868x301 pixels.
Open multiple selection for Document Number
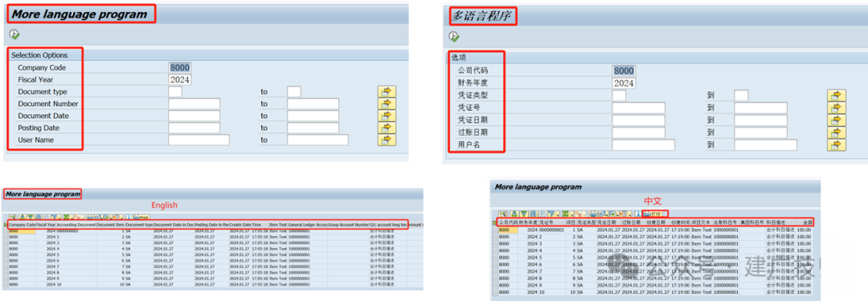pyautogui.click(x=387, y=104)
